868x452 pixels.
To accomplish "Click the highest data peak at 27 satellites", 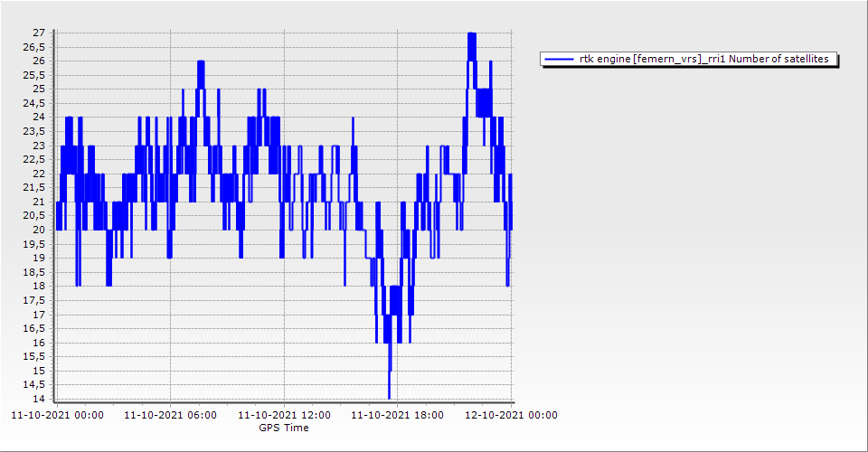I will tap(471, 34).
